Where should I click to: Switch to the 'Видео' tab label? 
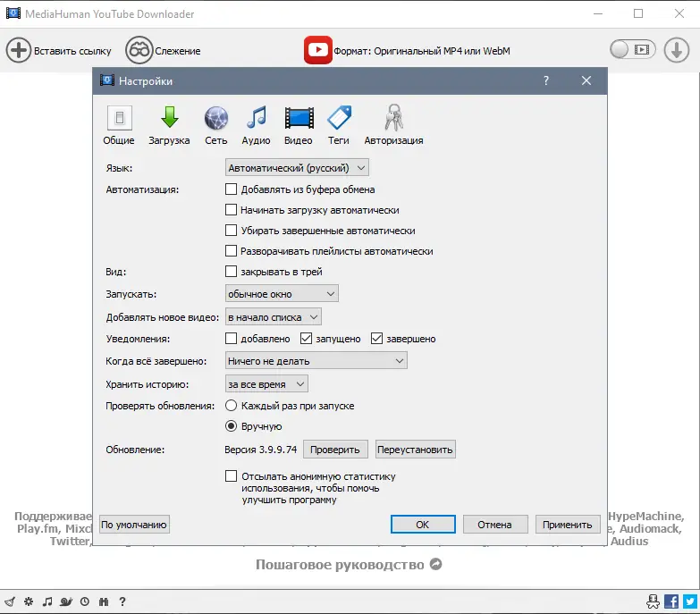299,140
